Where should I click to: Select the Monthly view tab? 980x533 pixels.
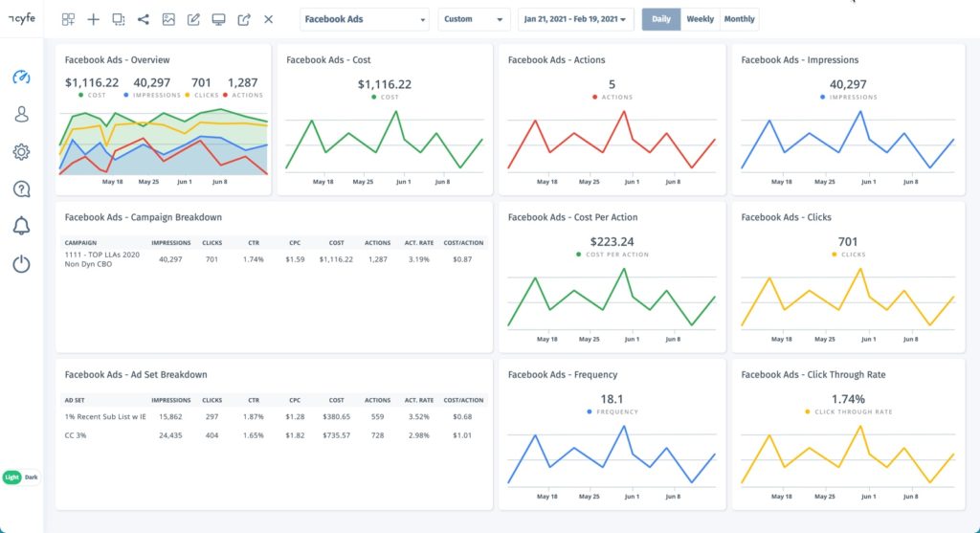tap(740, 19)
